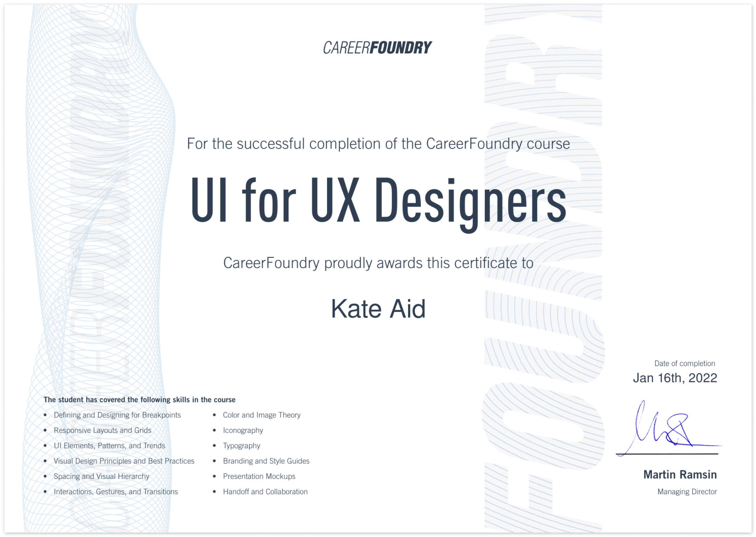Click the 'Typography' list item

[242, 446]
